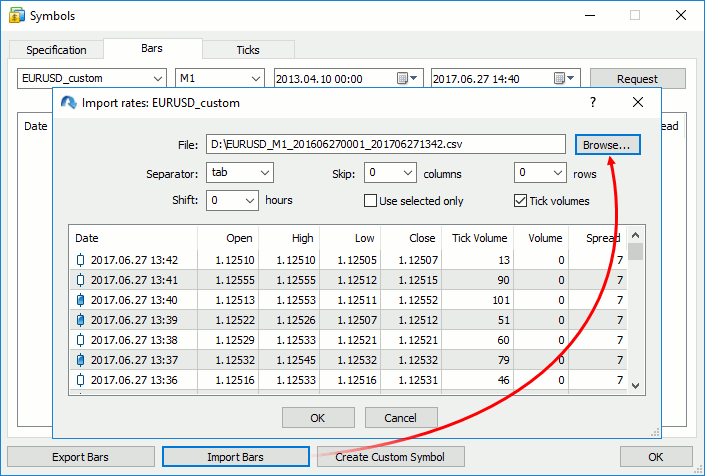Click the File path input field
705x476 pixels.
[386, 145]
